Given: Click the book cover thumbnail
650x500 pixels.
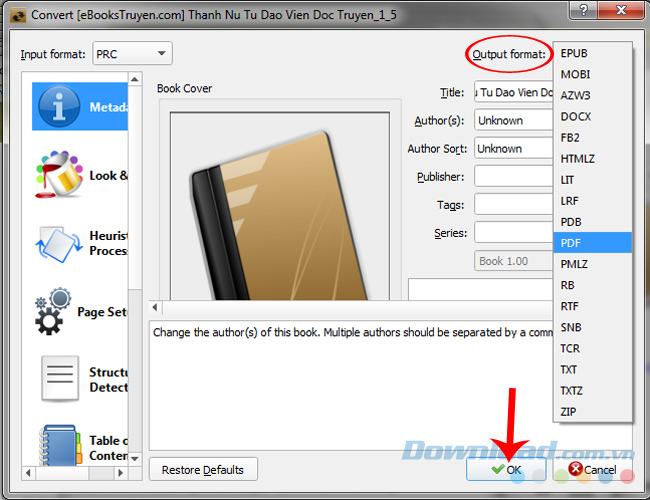Looking at the screenshot, I should pyautogui.click(x=280, y=206).
